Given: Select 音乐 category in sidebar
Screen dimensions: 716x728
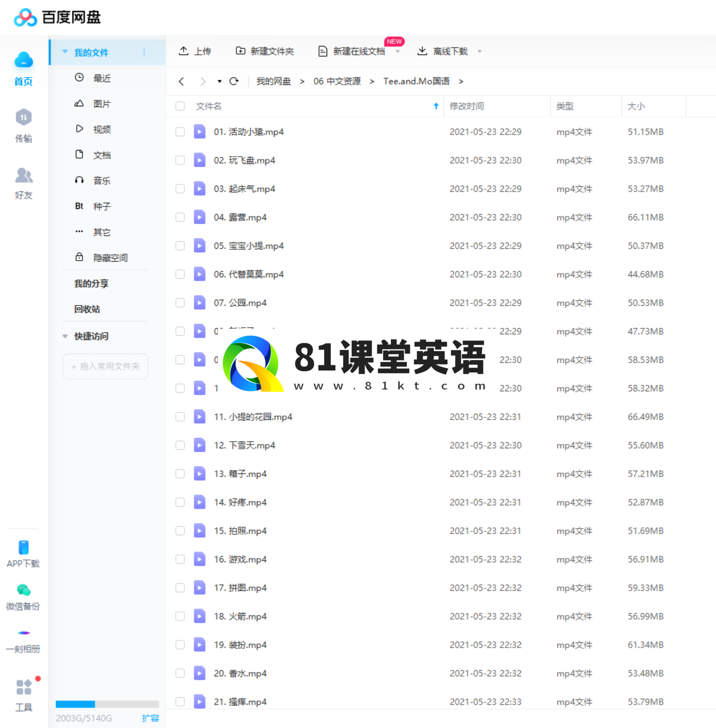Looking at the screenshot, I should (x=102, y=180).
